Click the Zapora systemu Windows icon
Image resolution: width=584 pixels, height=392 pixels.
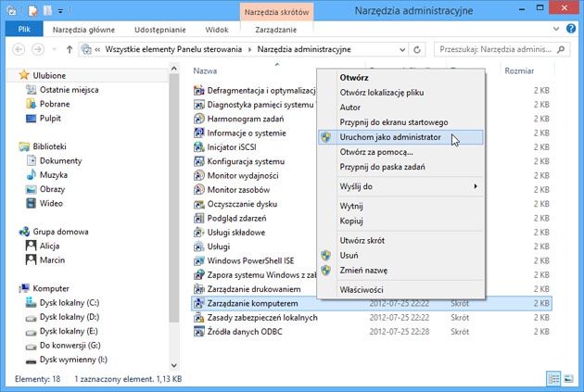pyautogui.click(x=199, y=274)
